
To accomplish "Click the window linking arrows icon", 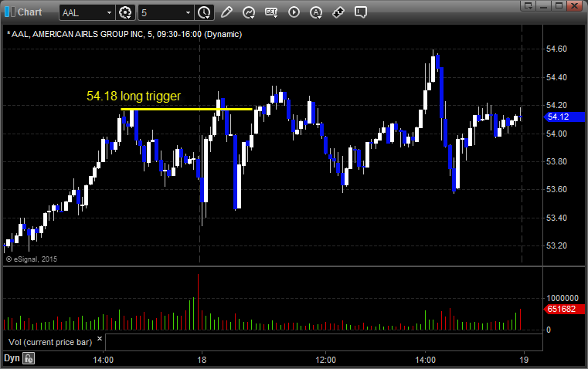I will click(x=338, y=12).
